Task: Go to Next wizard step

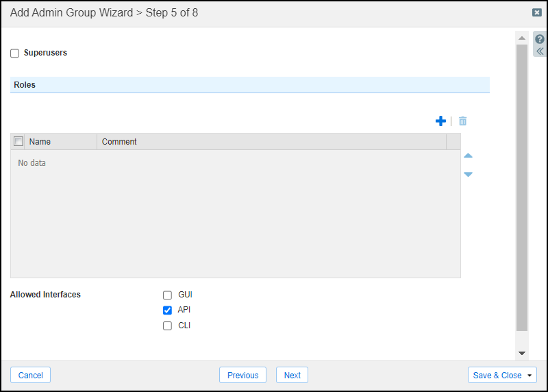Action: (x=292, y=375)
